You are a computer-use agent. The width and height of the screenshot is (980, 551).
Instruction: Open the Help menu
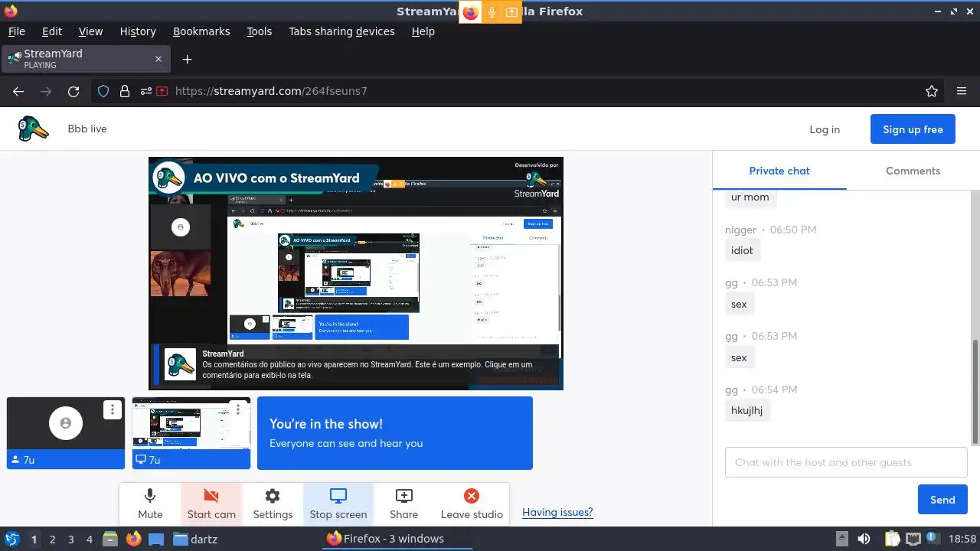(423, 31)
